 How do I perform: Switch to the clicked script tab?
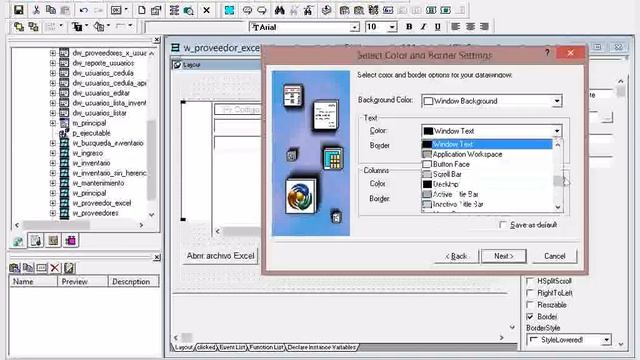click(x=206, y=347)
